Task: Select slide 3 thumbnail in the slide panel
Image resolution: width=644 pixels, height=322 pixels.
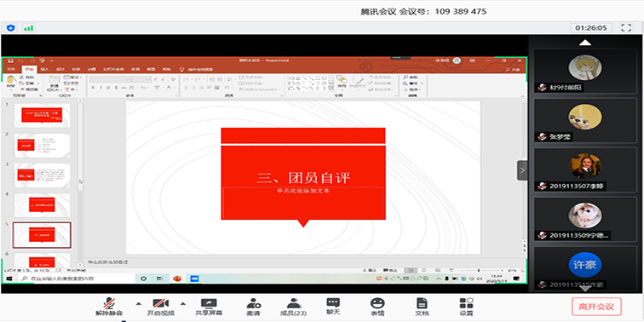Action: coord(42,175)
